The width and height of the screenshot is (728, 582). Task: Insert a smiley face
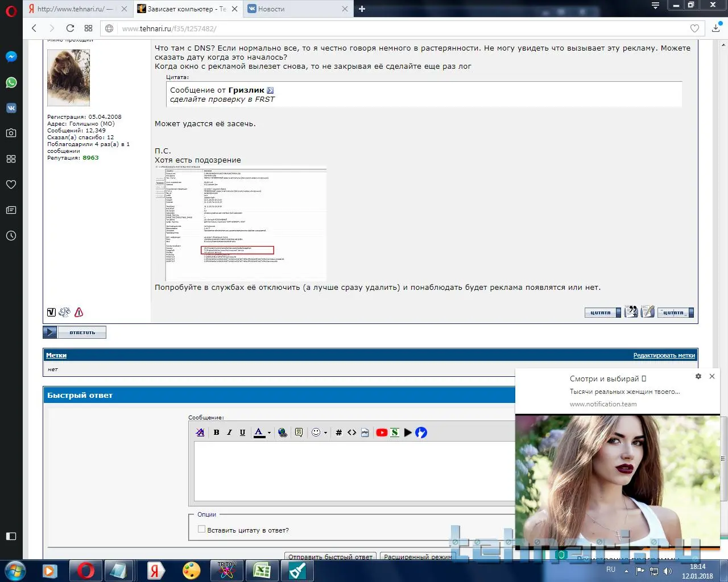pyautogui.click(x=316, y=433)
